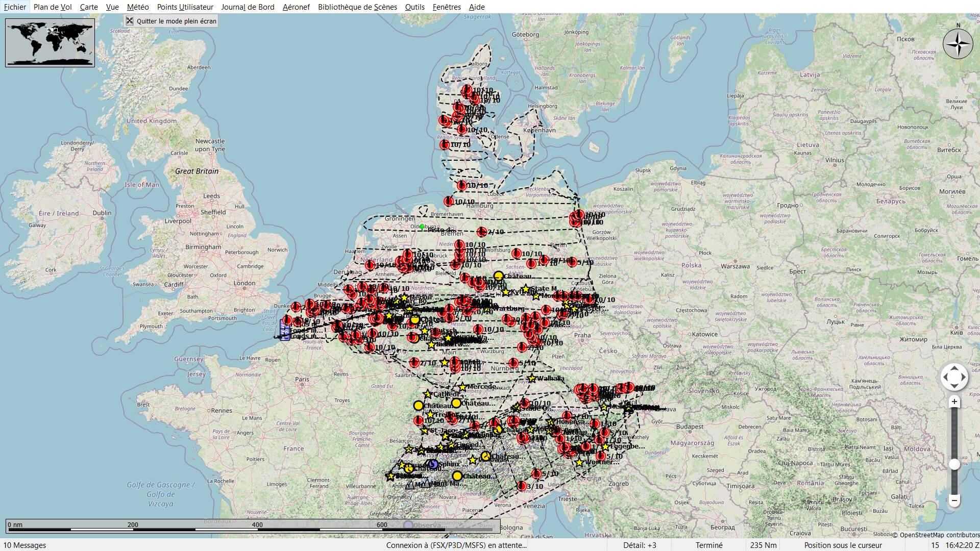Screen dimensions: 980x551
Task: Open the Bibliothèque de Scènes menu
Action: [357, 7]
